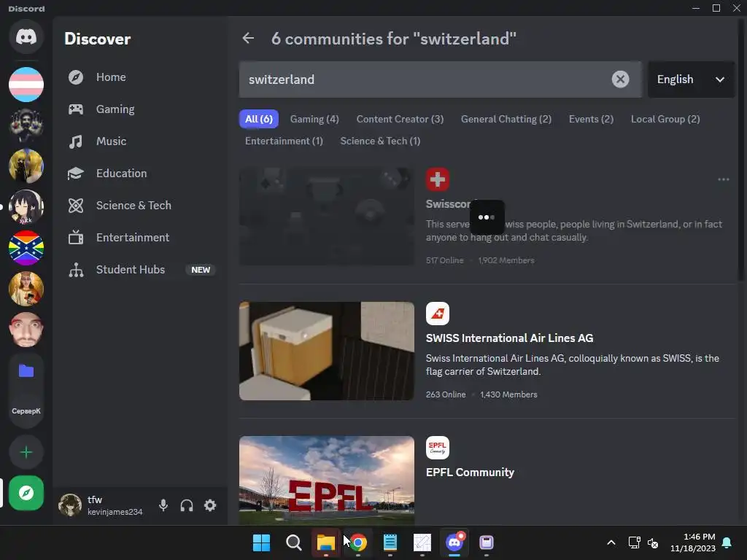Open the Education category
This screenshot has height=560, width=747.
[x=141, y=174]
